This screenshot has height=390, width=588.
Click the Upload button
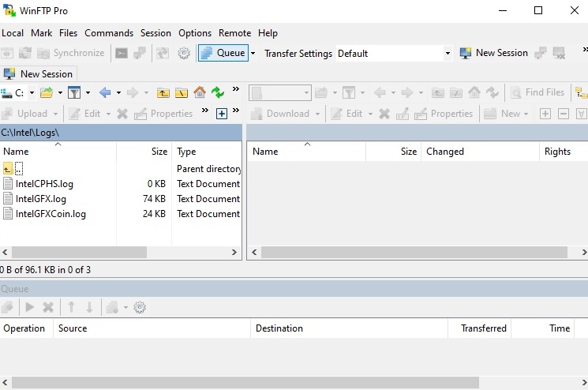tap(24, 114)
